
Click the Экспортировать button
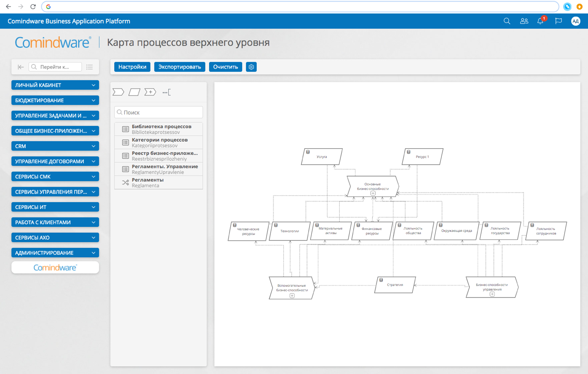click(180, 67)
